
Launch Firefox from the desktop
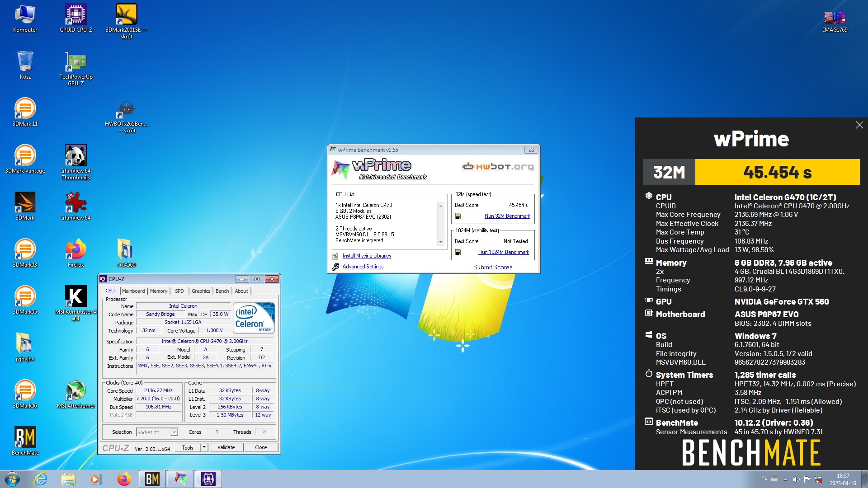75,253
